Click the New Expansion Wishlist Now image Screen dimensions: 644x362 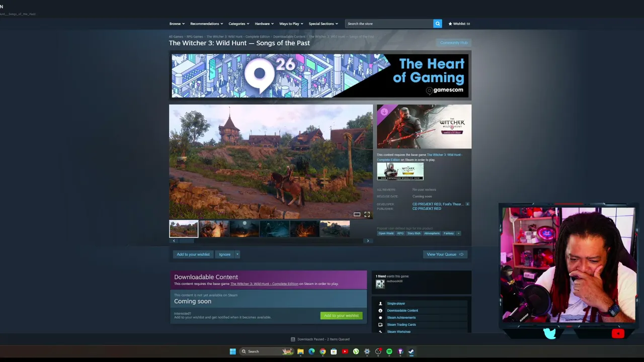(x=400, y=171)
